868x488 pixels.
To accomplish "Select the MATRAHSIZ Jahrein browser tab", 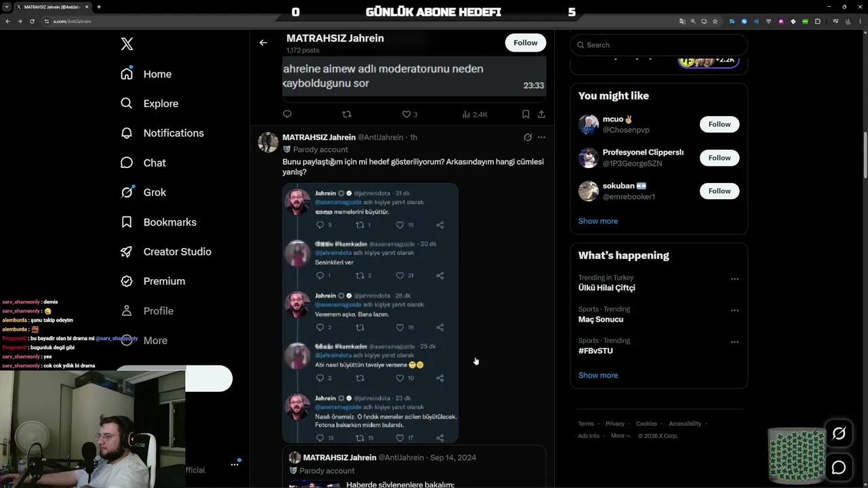I will (x=52, y=7).
